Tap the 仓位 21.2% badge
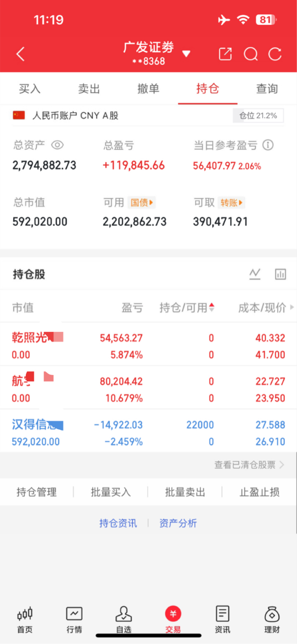 (x=258, y=116)
